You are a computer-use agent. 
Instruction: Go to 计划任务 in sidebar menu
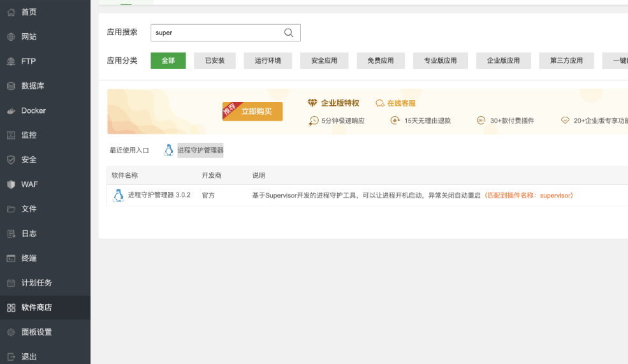(36, 283)
